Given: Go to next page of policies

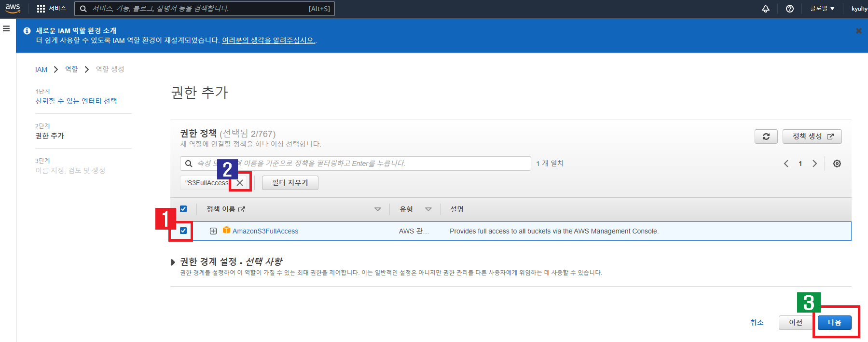Looking at the screenshot, I should 815,164.
